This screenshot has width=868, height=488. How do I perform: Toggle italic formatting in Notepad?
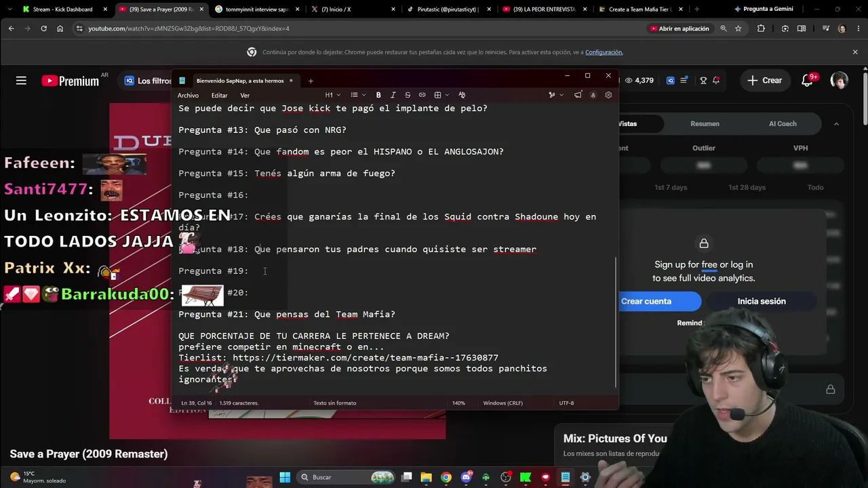(393, 95)
